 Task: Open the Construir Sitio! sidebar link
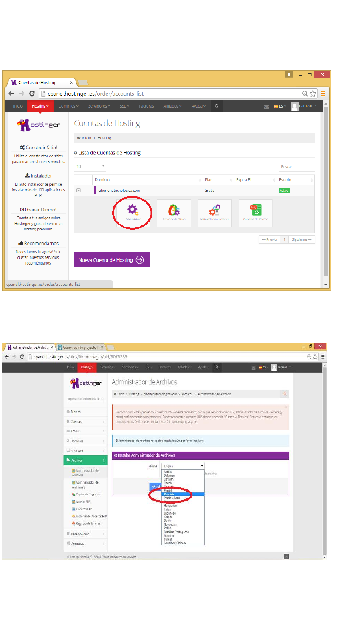(38, 148)
